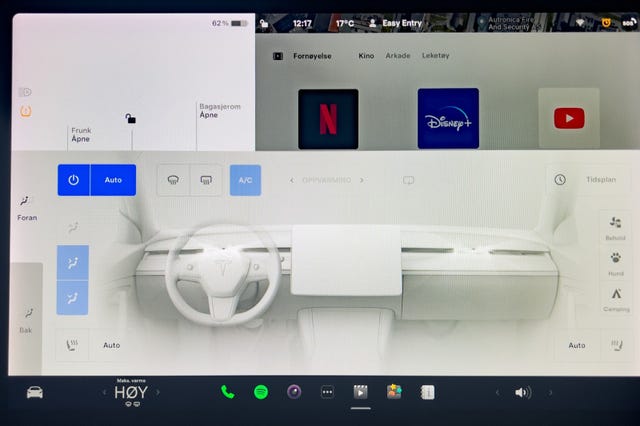Enable Camping mode
The height and width of the screenshot is (426, 640).
point(616,299)
